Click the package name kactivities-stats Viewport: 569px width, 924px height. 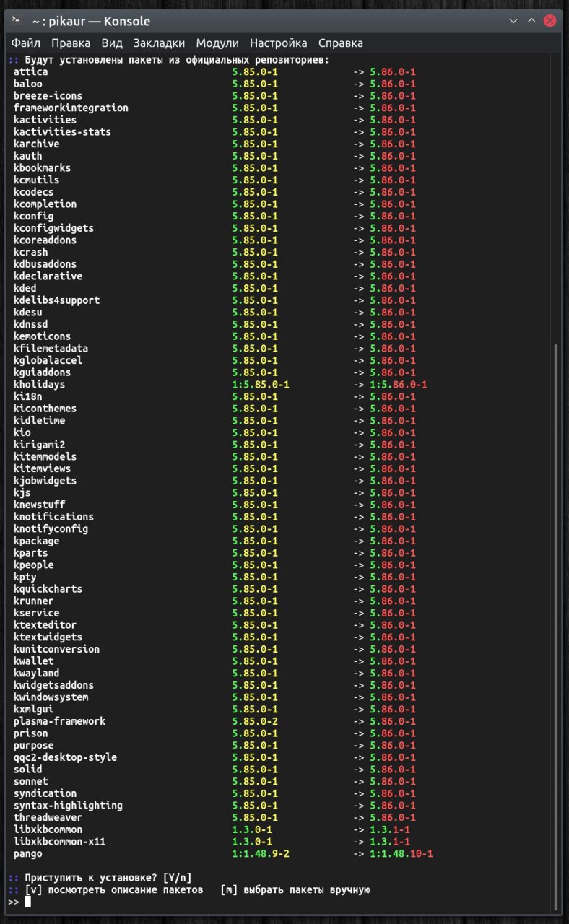click(x=62, y=132)
